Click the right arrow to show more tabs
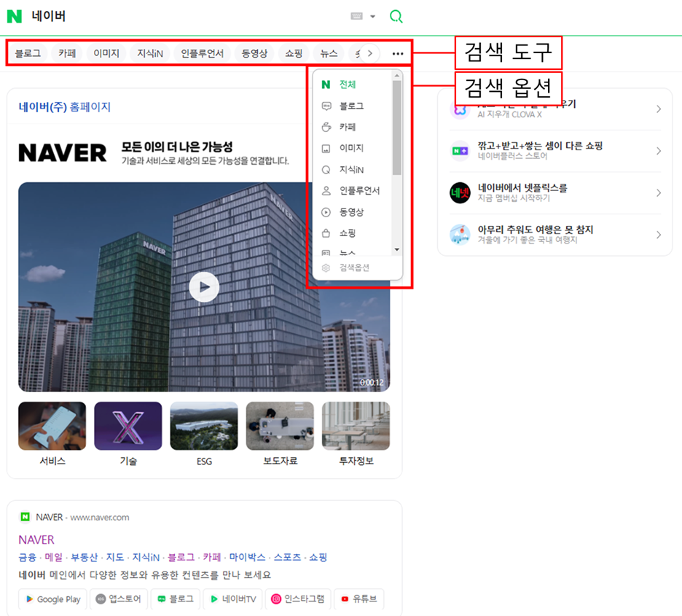This screenshot has height=616, width=682. coord(369,53)
